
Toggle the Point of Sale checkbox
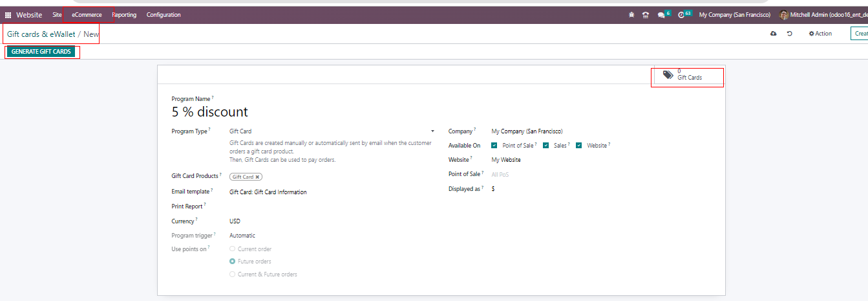click(494, 146)
